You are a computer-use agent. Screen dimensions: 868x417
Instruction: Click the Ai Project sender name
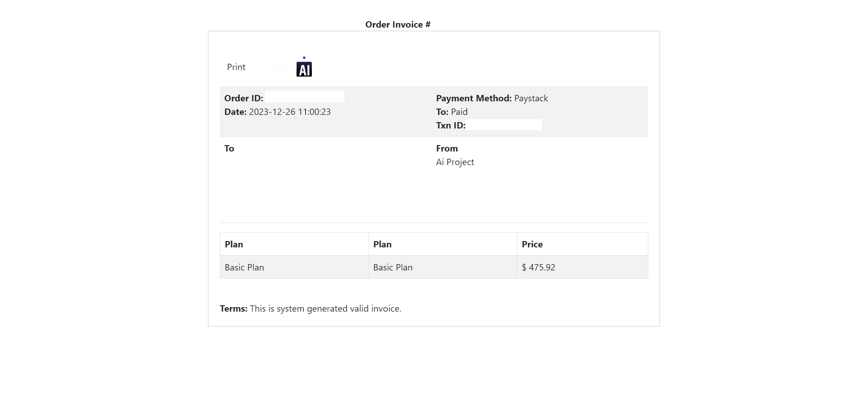click(455, 162)
